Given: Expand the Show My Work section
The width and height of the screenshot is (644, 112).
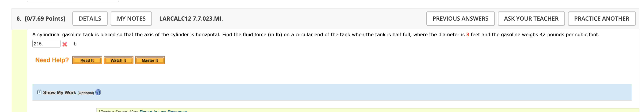Looking at the screenshot, I should (60, 93).
